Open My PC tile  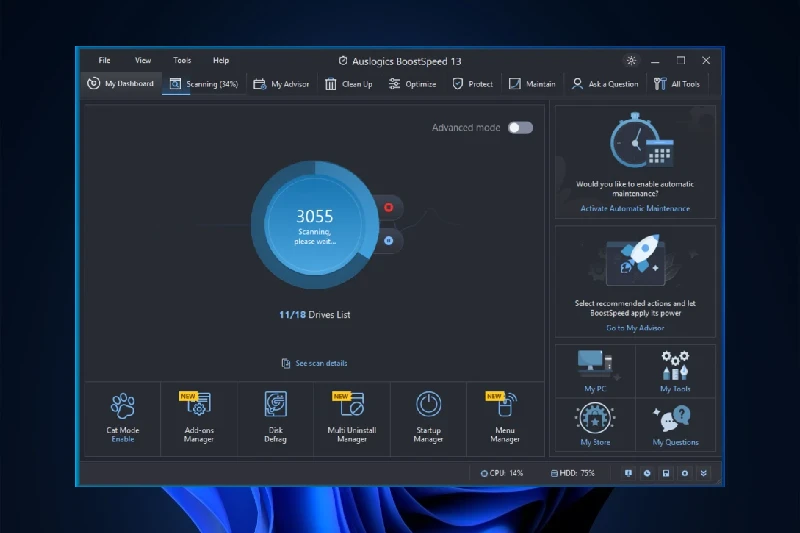(595, 371)
